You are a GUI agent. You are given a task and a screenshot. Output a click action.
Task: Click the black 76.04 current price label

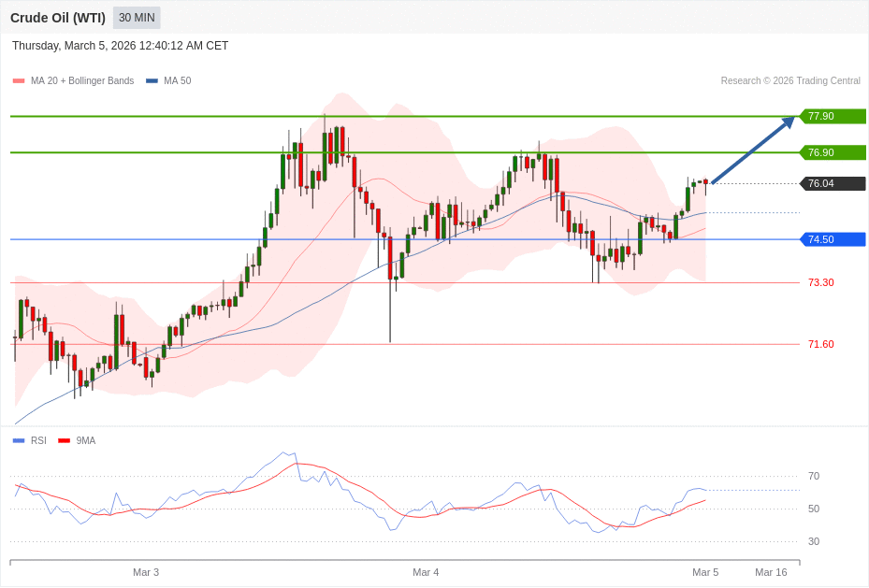coord(832,183)
